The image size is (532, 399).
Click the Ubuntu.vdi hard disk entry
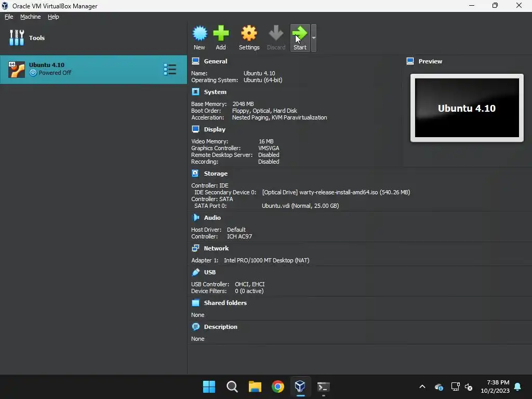pos(300,206)
